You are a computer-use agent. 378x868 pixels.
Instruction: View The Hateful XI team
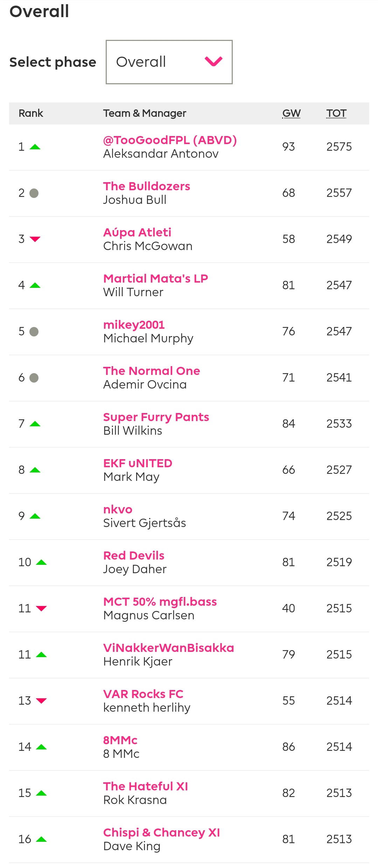click(x=146, y=787)
